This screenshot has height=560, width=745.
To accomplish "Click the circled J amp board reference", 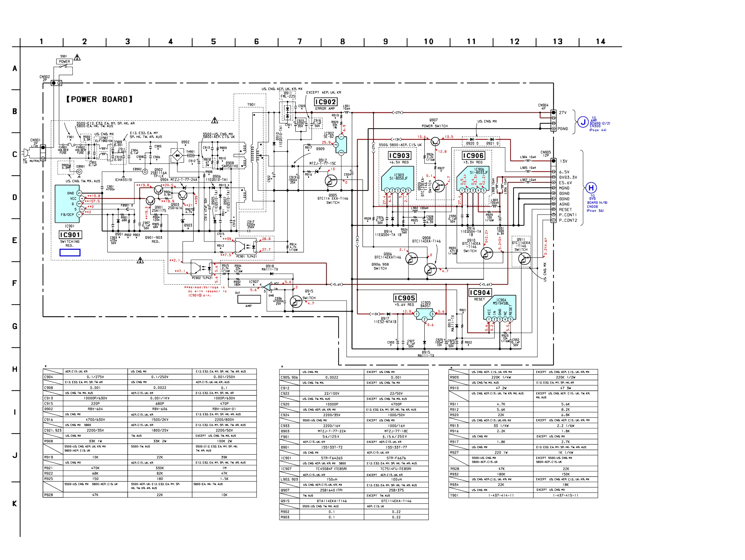I will pos(583,122).
